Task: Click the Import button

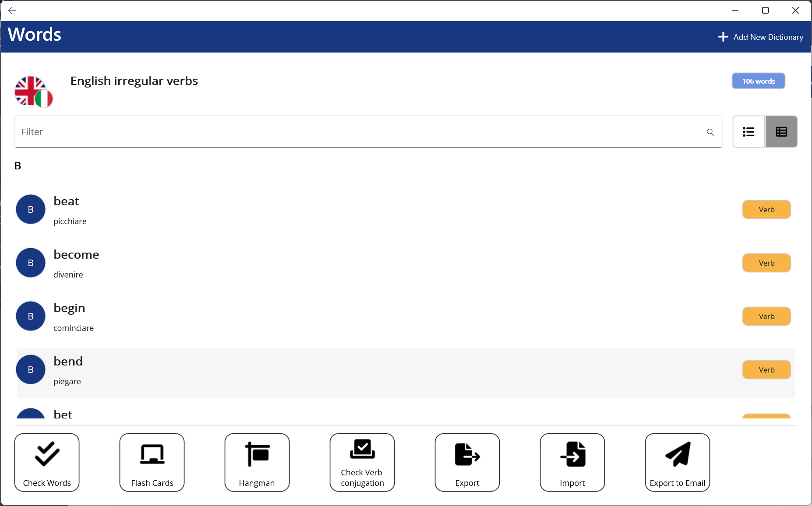Action: coord(572,463)
